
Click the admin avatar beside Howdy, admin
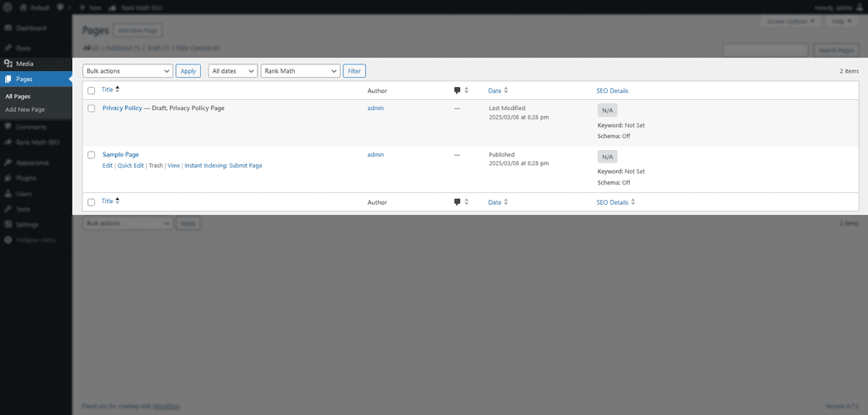858,8
